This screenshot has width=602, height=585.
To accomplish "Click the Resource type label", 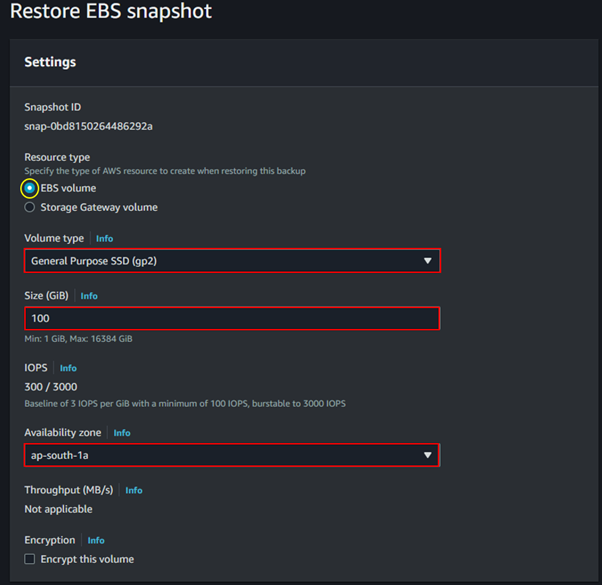I will (x=57, y=157).
